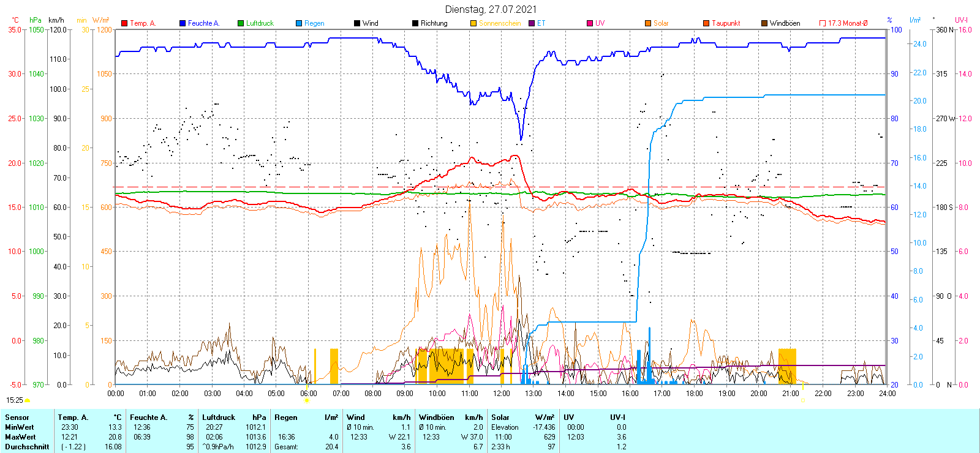Click the Windböen table column header

(436, 417)
